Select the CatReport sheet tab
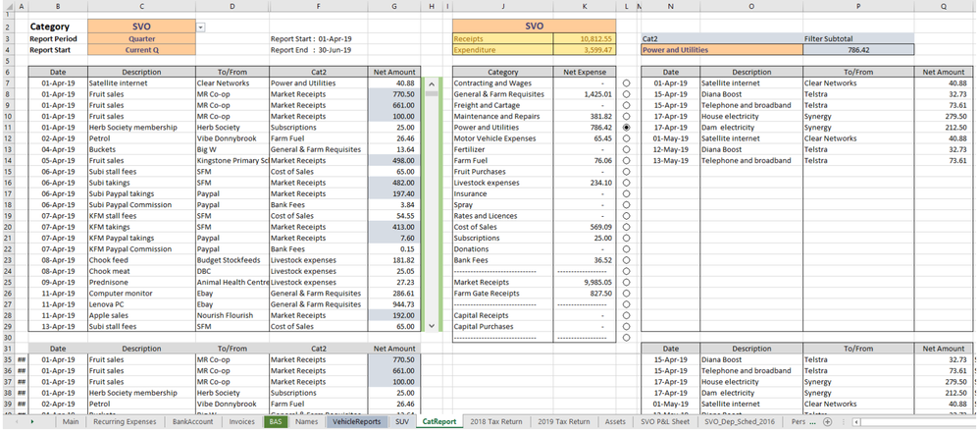This screenshot has width=980, height=434. tap(439, 422)
